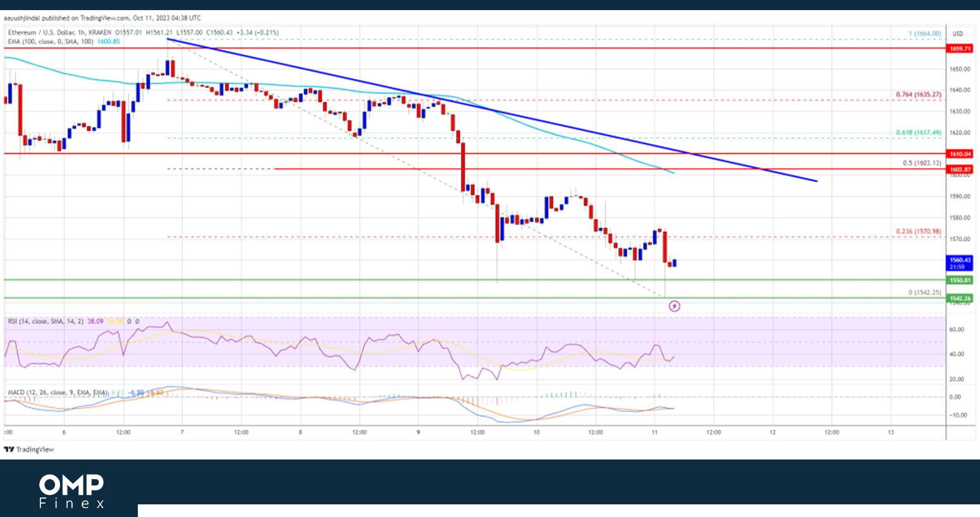Click the green 1542.26 price label
This screenshot has width=980, height=517.
pos(960,298)
